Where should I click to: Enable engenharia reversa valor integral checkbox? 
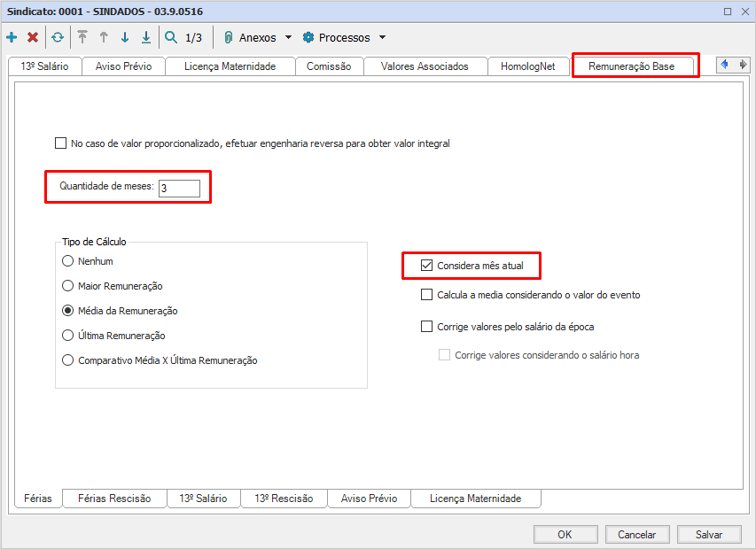click(x=61, y=143)
